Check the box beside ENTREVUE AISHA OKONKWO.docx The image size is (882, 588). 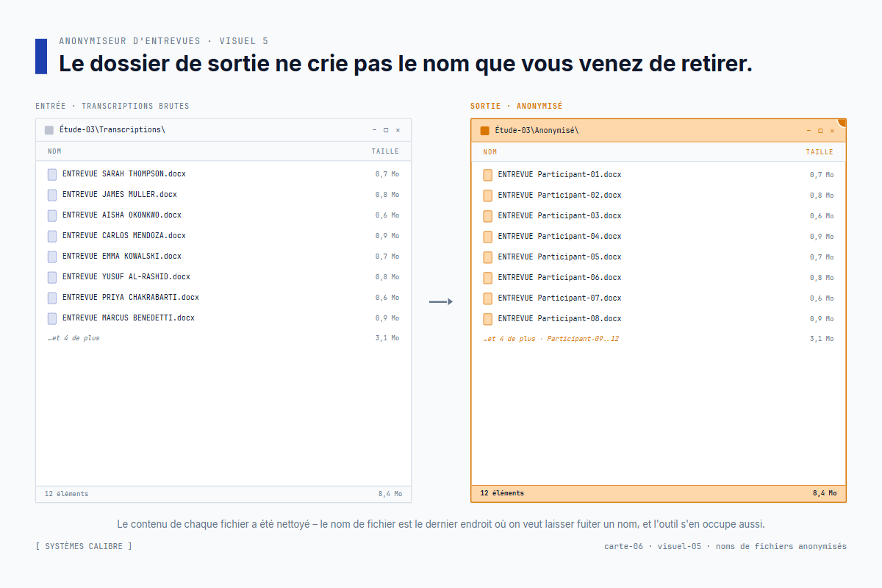tap(51, 215)
